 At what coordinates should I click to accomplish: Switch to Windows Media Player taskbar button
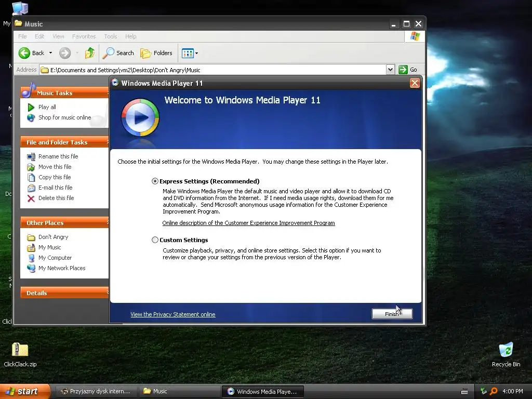(x=263, y=391)
